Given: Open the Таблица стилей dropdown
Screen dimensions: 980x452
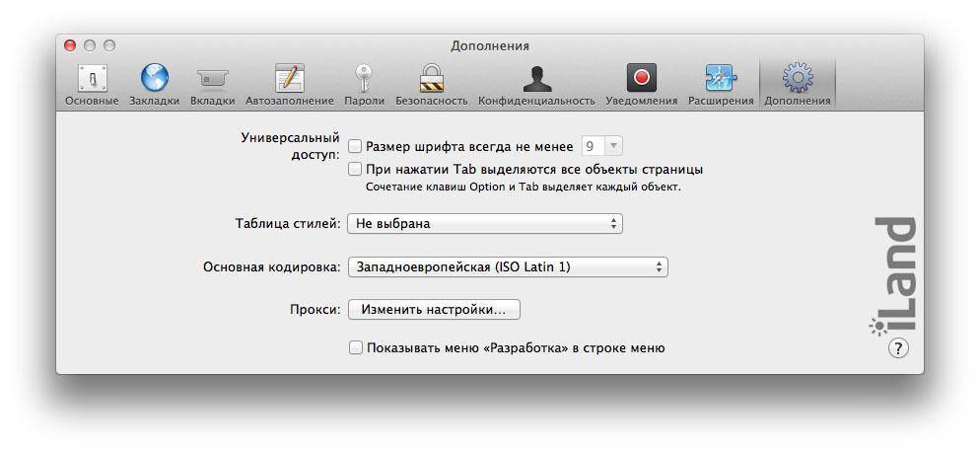Looking at the screenshot, I should click(x=484, y=223).
